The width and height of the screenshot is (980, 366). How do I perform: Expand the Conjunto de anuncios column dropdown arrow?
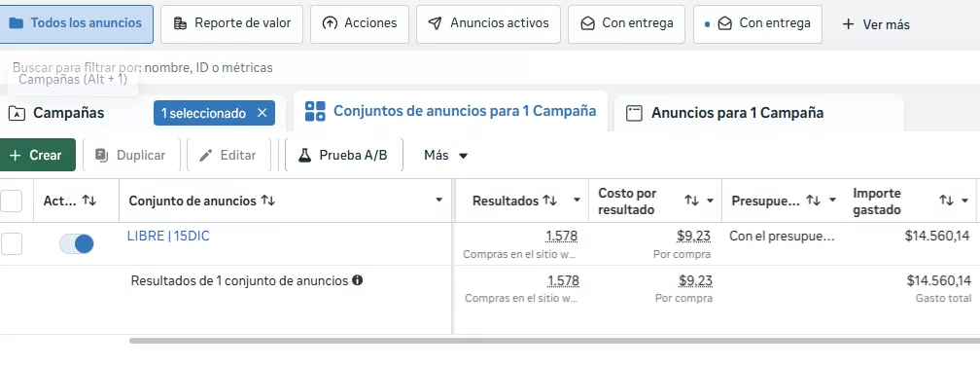point(438,201)
